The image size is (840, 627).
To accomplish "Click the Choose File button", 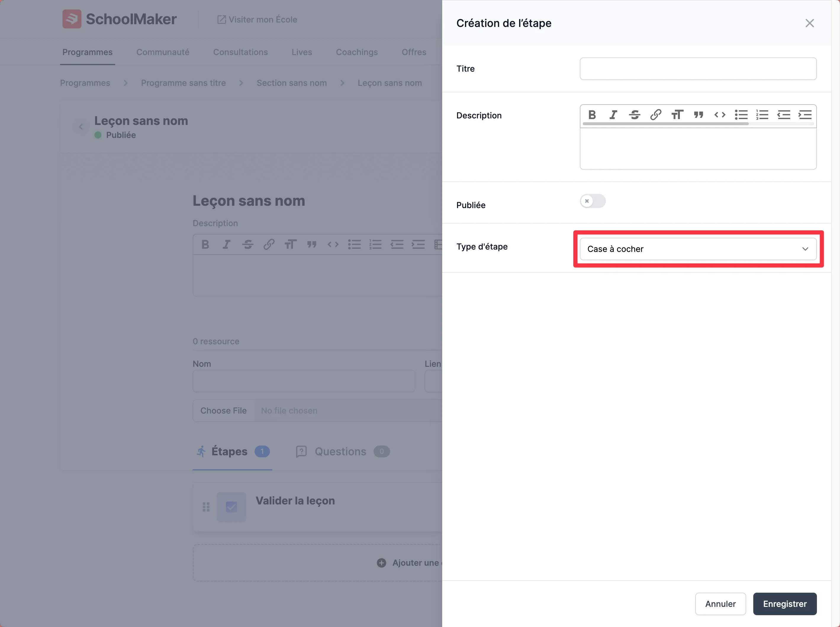I will point(223,411).
